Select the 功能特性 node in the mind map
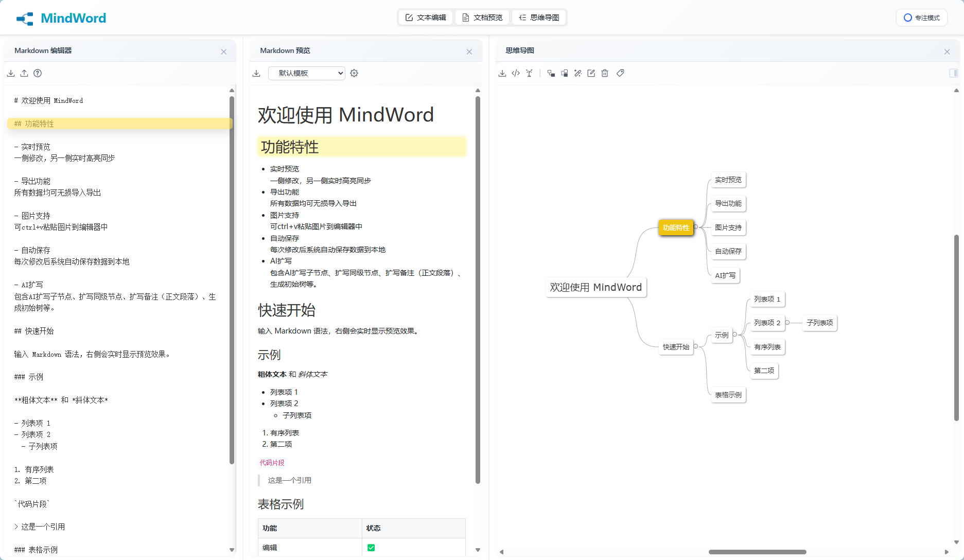 (676, 227)
